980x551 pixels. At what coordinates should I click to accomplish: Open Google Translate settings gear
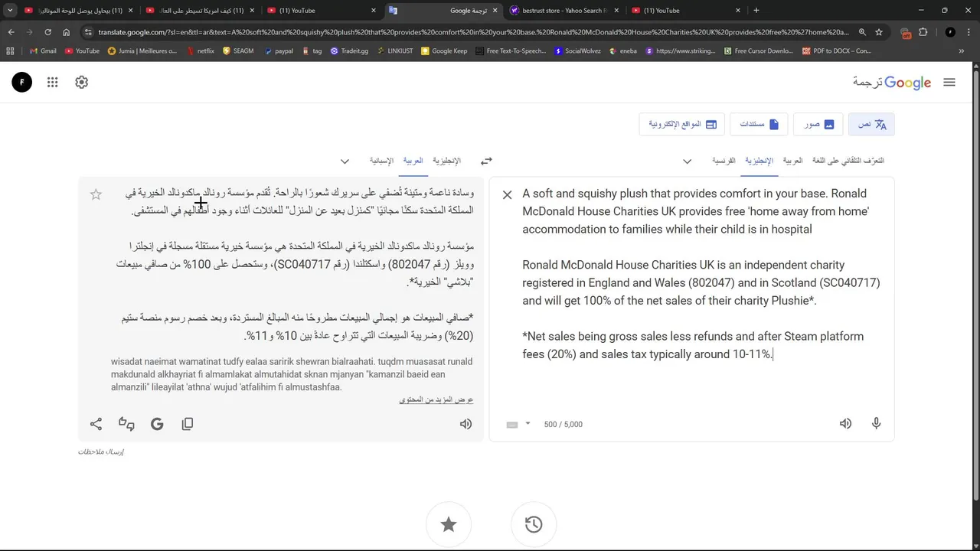point(82,82)
